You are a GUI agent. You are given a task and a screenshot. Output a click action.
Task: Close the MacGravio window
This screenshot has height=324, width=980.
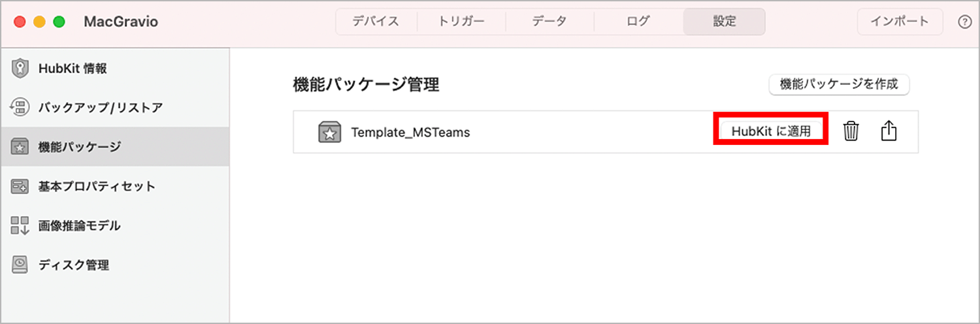coord(20,22)
